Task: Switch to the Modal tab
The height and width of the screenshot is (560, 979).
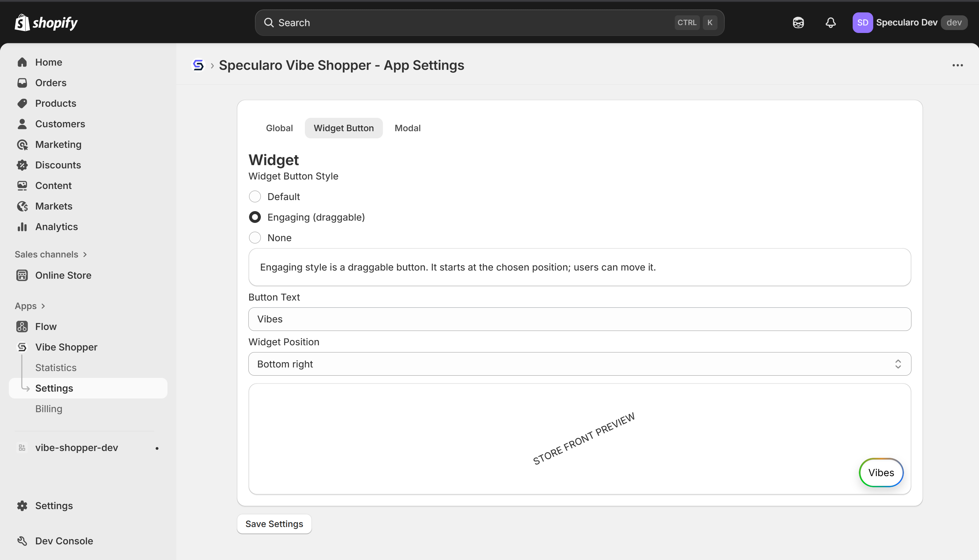Action: coord(407,128)
